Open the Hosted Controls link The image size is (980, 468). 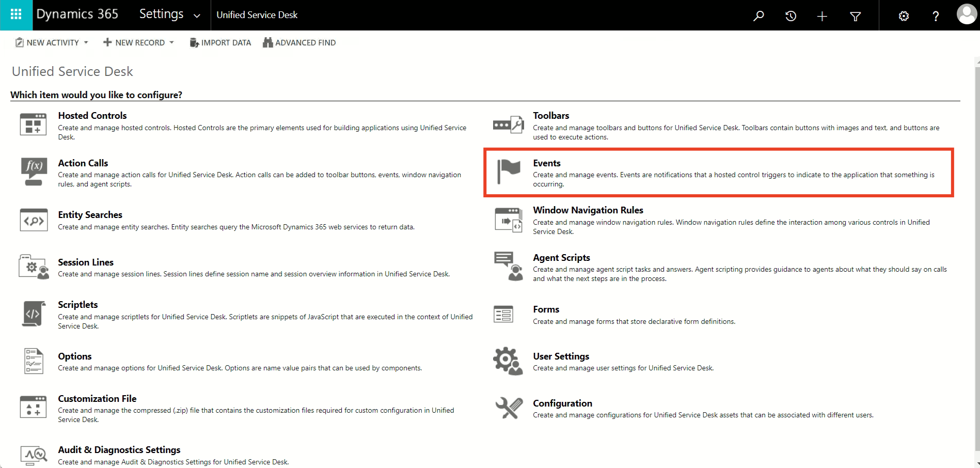tap(92, 116)
